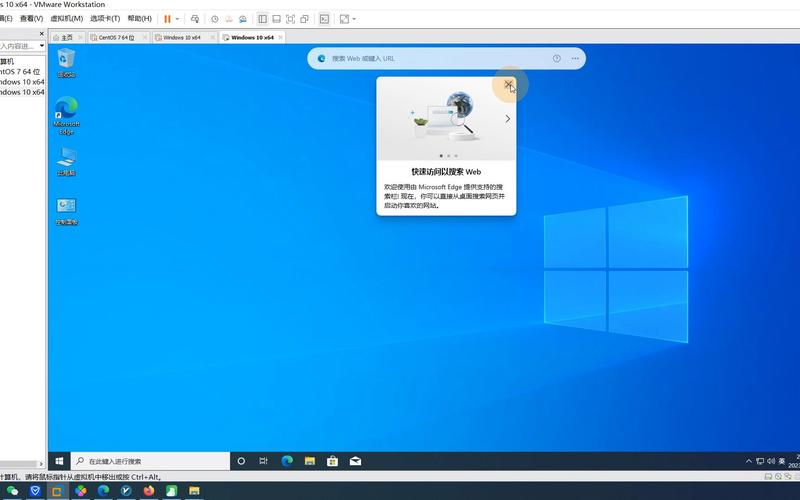This screenshot has width=800, height=500.
Task: Open WeChat from the host taskbar
Action: (12, 491)
